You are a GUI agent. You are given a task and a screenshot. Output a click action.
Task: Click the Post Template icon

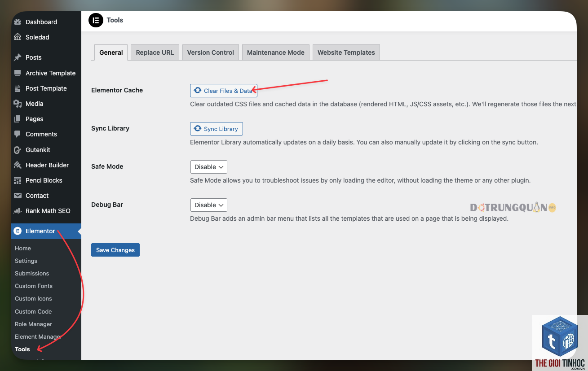pyautogui.click(x=18, y=88)
